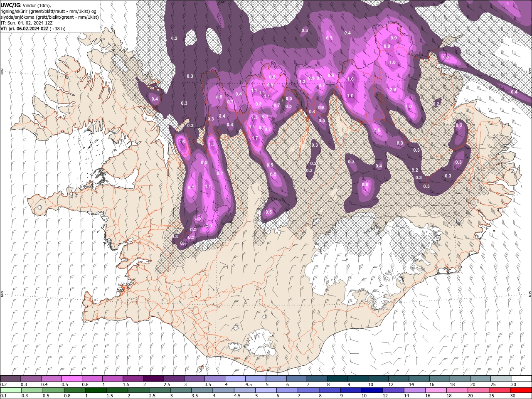Click the grey-blue swatch at rain 3.5
The height and width of the screenshot is (399, 532).
click(x=202, y=390)
